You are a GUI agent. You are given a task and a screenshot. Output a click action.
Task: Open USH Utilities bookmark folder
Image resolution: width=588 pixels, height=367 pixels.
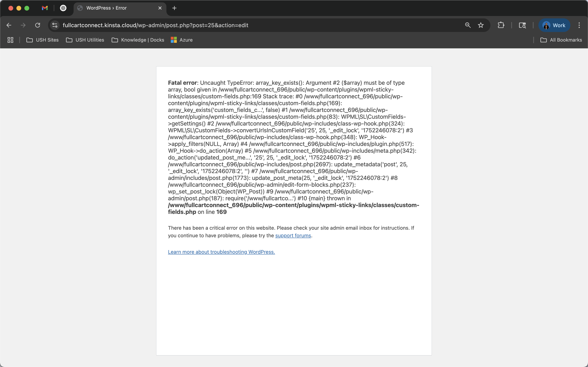coord(85,40)
